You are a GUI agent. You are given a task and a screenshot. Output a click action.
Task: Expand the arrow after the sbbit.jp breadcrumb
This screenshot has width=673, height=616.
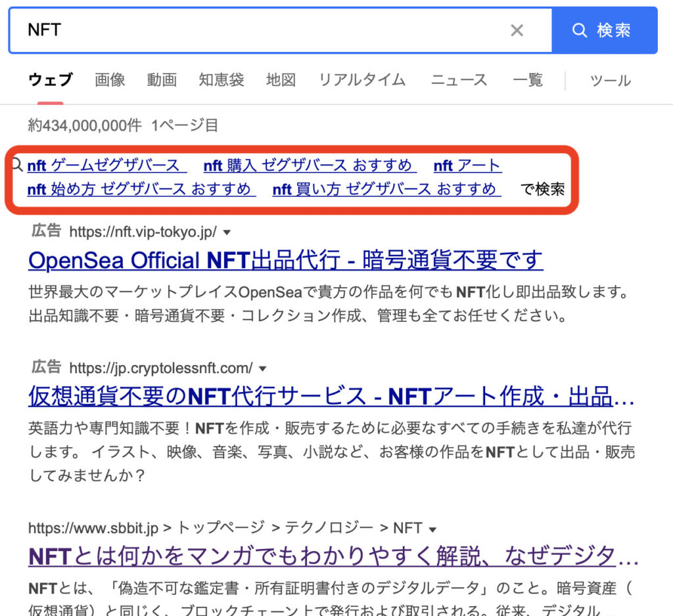432,529
